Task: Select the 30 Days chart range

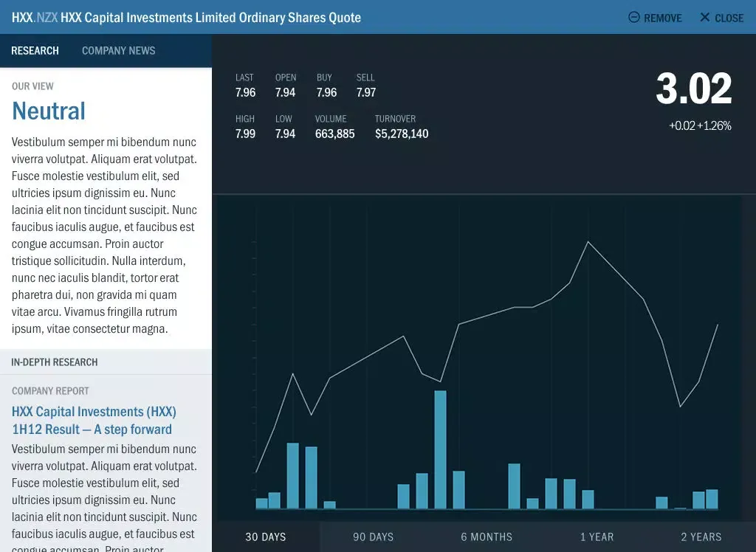Action: pos(265,537)
